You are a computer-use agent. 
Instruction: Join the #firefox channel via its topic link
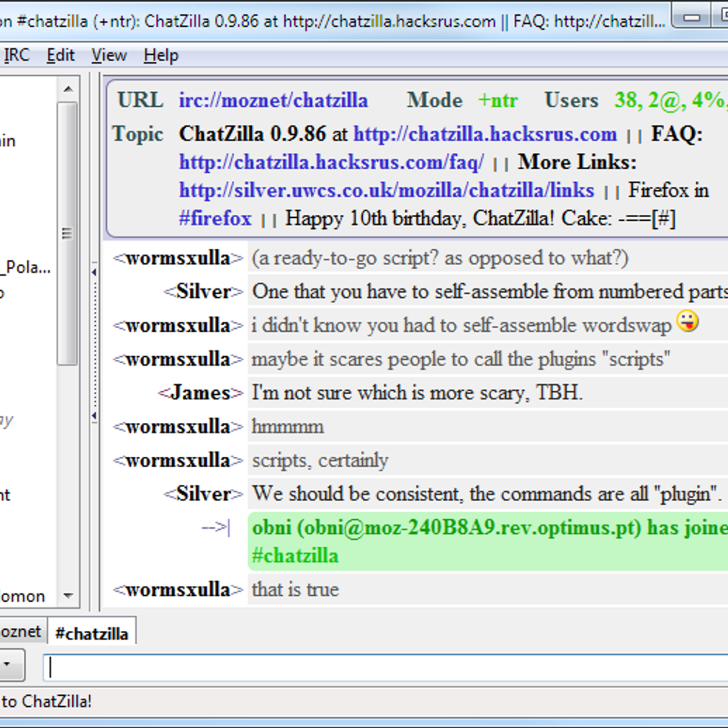coord(215,218)
